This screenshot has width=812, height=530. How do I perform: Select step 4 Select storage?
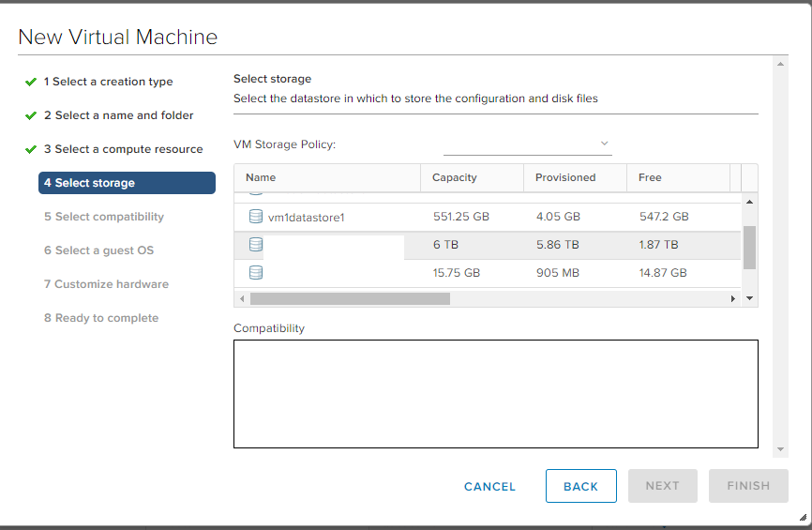click(127, 183)
